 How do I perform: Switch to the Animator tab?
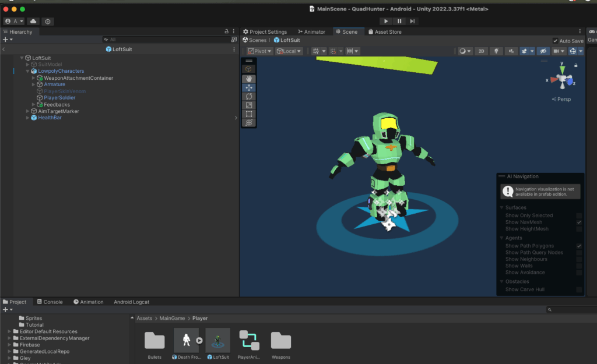[x=311, y=31]
